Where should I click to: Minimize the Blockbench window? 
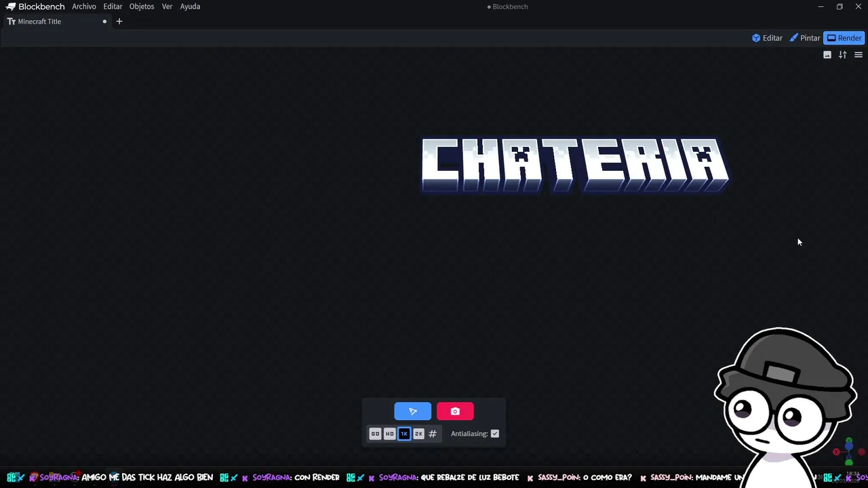[x=821, y=7]
